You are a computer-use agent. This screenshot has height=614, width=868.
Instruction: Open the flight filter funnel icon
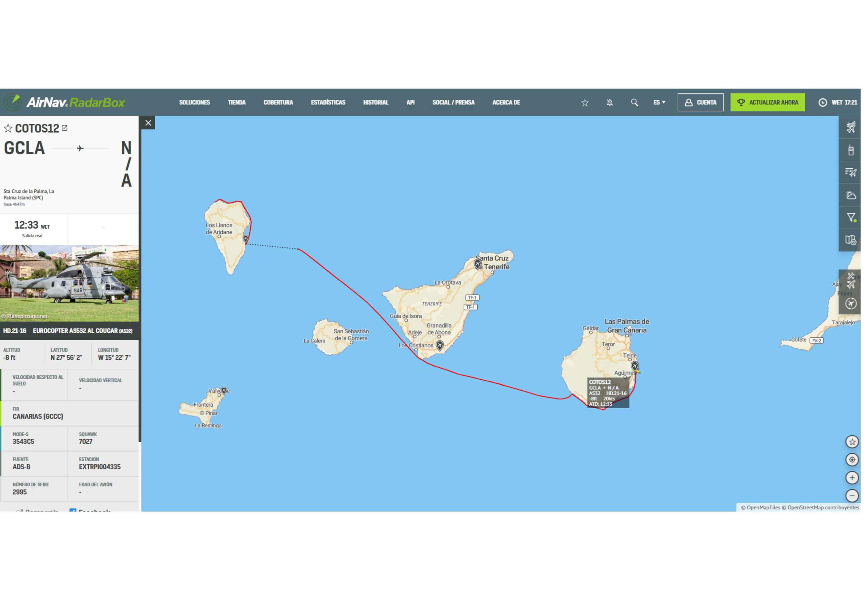click(x=851, y=217)
